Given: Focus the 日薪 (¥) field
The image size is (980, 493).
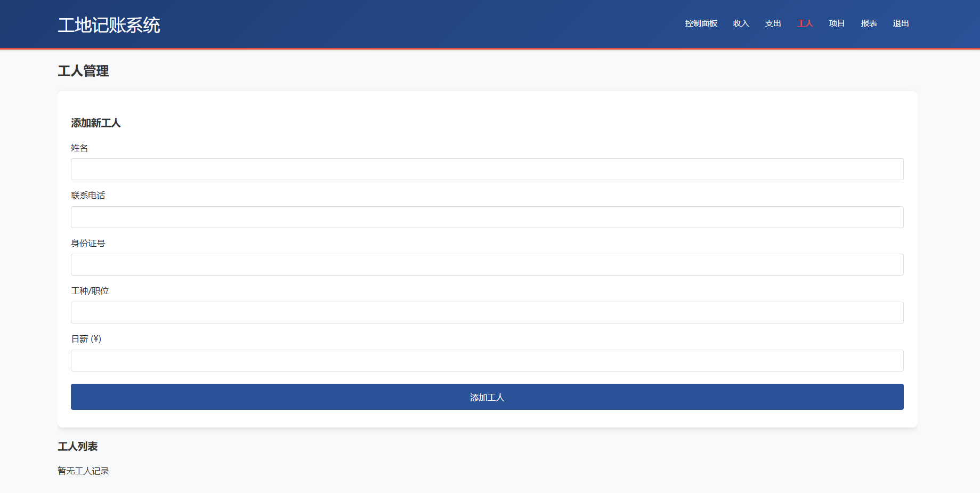Looking at the screenshot, I should click(x=487, y=361).
